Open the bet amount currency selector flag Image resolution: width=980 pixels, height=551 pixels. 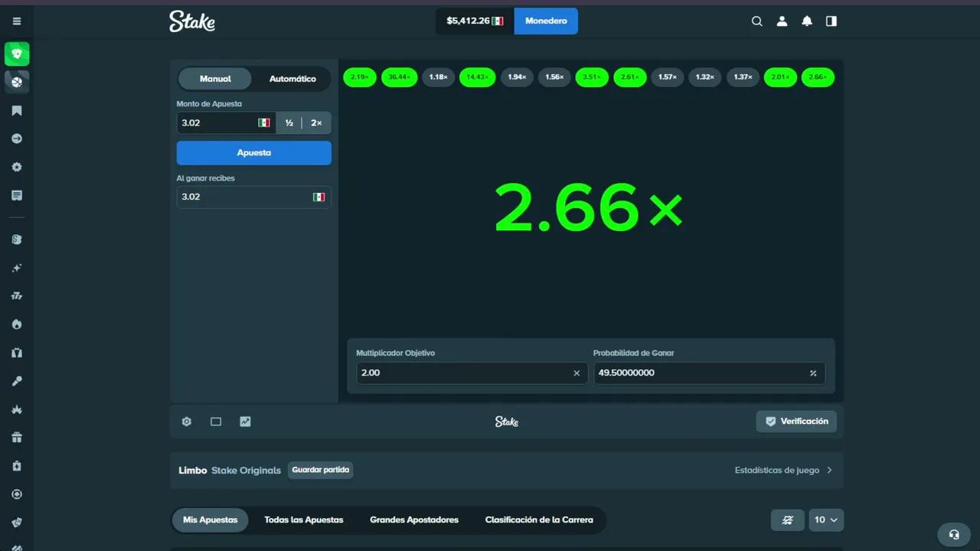264,122
